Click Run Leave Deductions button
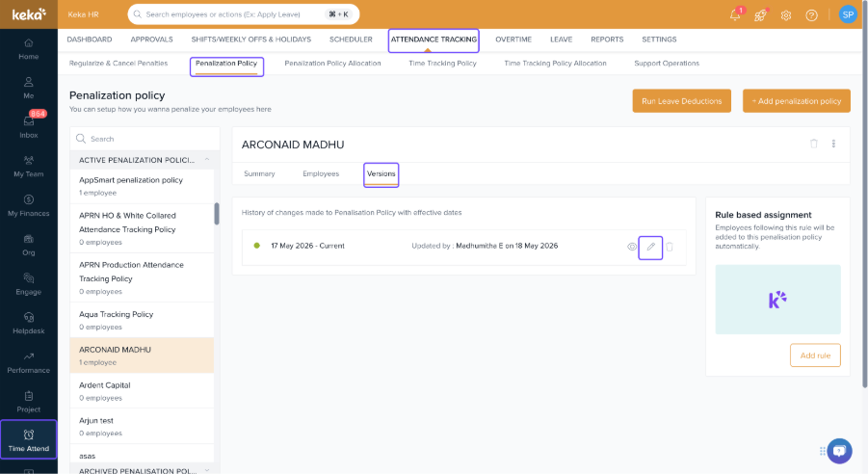Viewport: 868px width, 474px height. coord(681,101)
